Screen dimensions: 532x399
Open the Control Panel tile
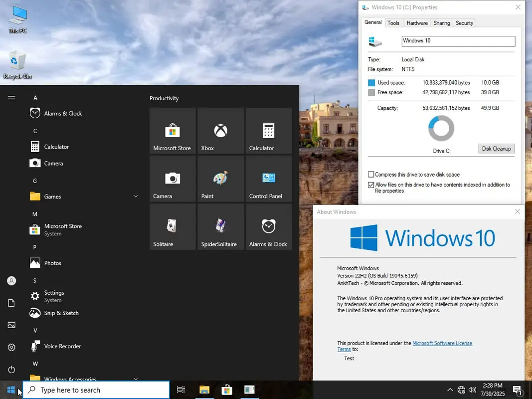click(x=268, y=179)
